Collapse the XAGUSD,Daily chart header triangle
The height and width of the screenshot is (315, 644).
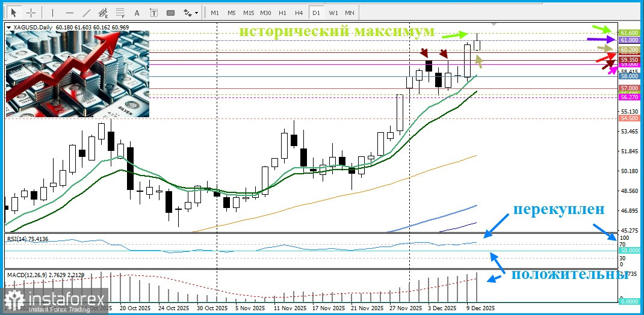click(x=10, y=28)
